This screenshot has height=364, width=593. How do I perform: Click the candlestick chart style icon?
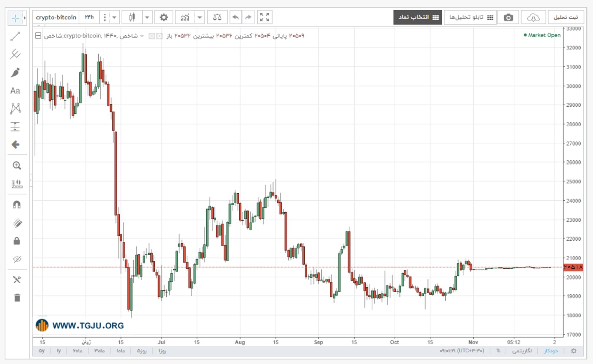pos(132,17)
